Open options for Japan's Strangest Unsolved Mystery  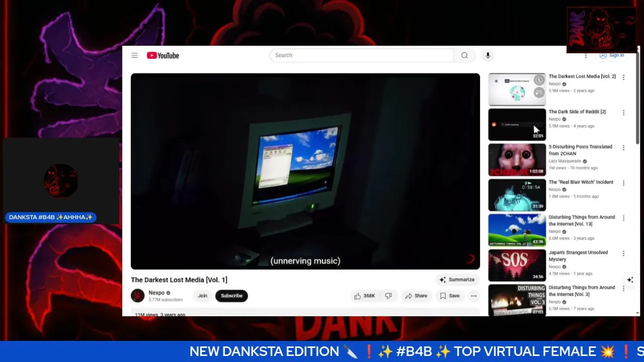coord(623,253)
